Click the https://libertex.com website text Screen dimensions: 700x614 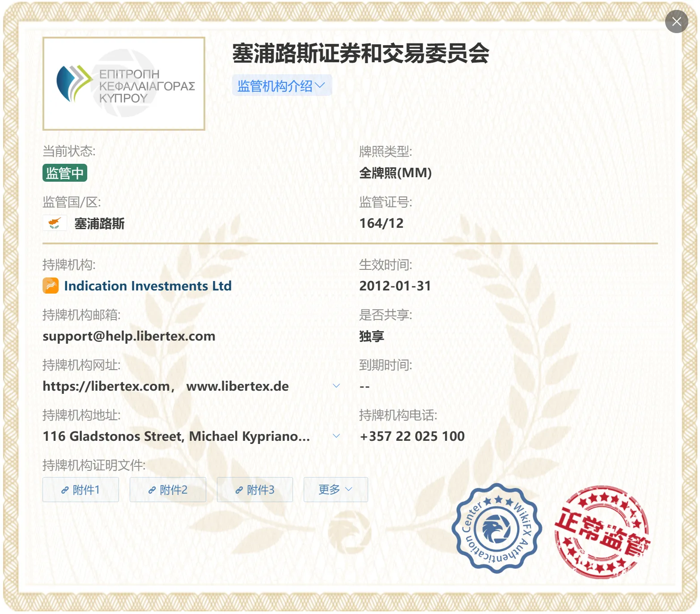[x=106, y=386]
